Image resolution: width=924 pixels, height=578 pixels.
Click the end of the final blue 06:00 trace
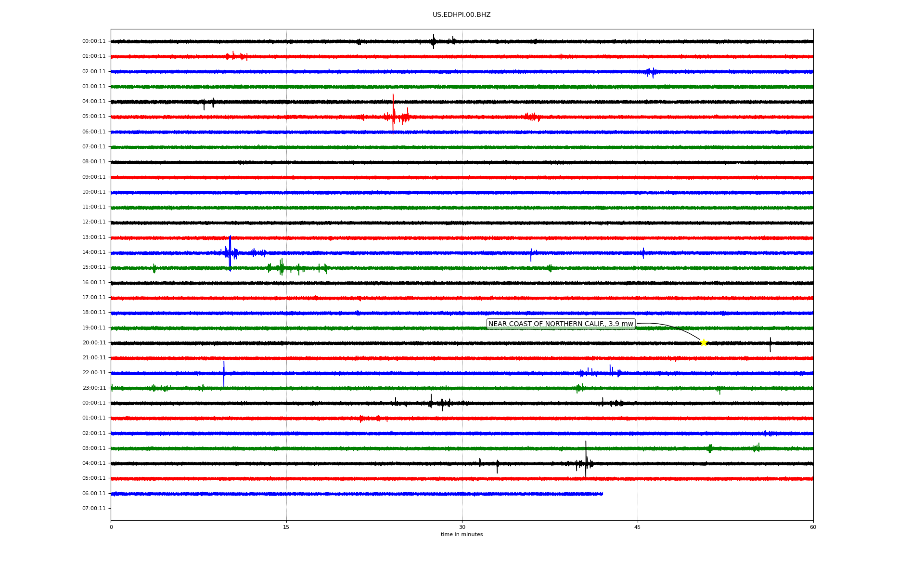pos(602,494)
